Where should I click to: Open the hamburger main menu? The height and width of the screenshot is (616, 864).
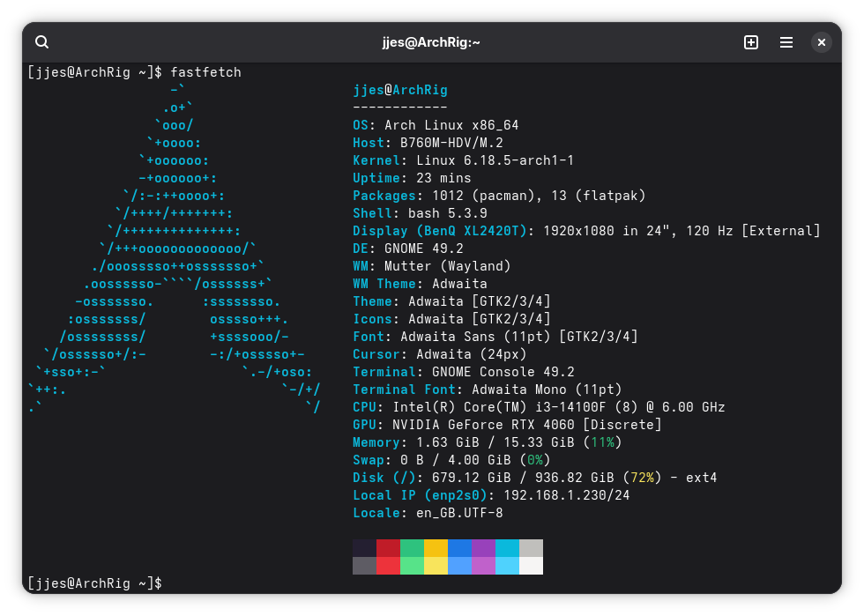click(786, 42)
